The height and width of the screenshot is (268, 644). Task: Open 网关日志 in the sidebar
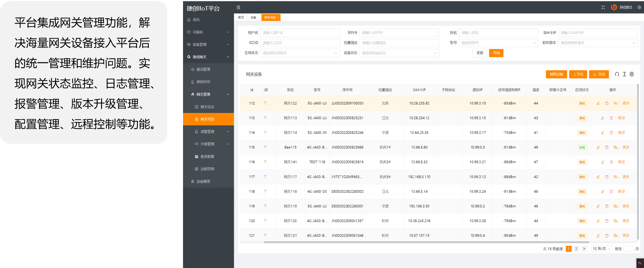point(207,107)
